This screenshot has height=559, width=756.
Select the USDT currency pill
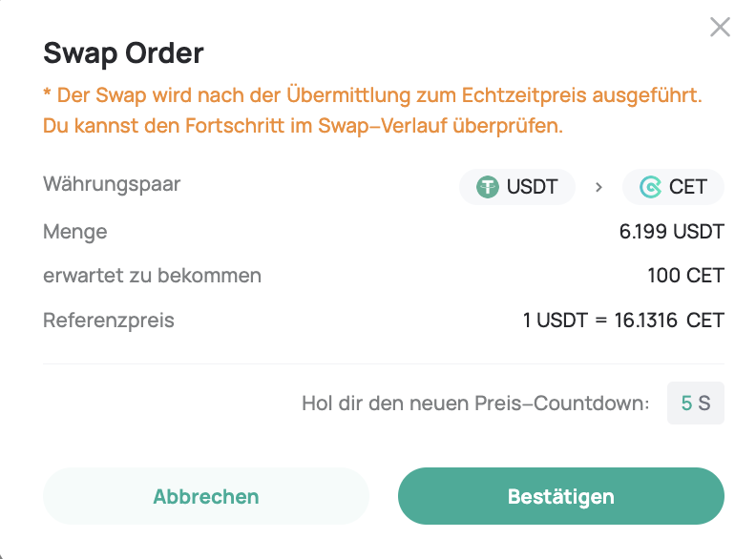[x=517, y=187]
